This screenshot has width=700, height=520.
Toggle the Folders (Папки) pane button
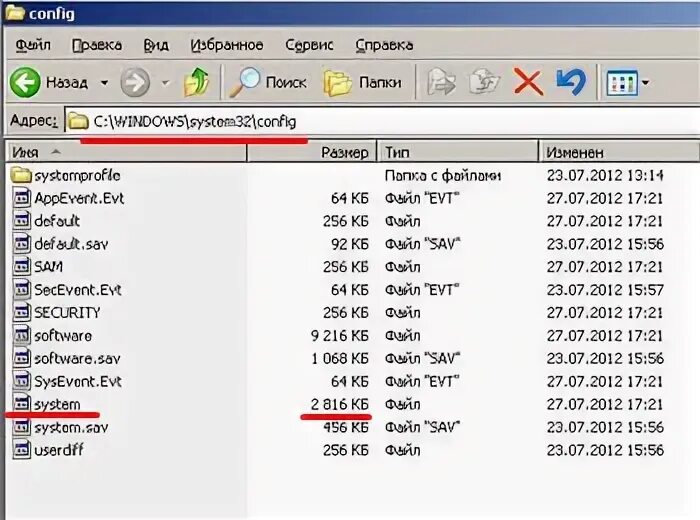[362, 82]
